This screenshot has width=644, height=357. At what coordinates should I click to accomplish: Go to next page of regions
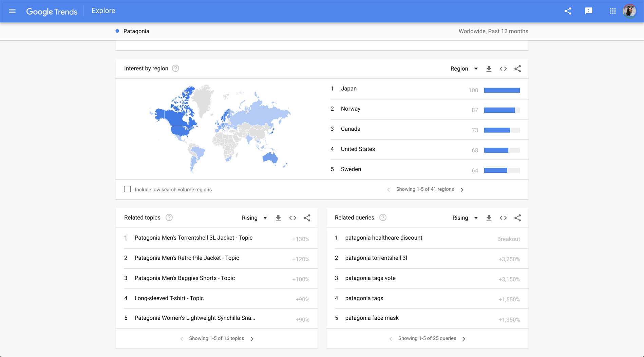click(x=462, y=190)
